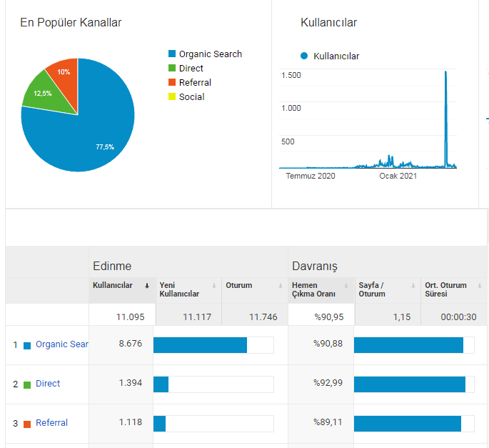Screen dimensions: 489x448
Task: Click the Direct row green square
Action: [x=27, y=385]
